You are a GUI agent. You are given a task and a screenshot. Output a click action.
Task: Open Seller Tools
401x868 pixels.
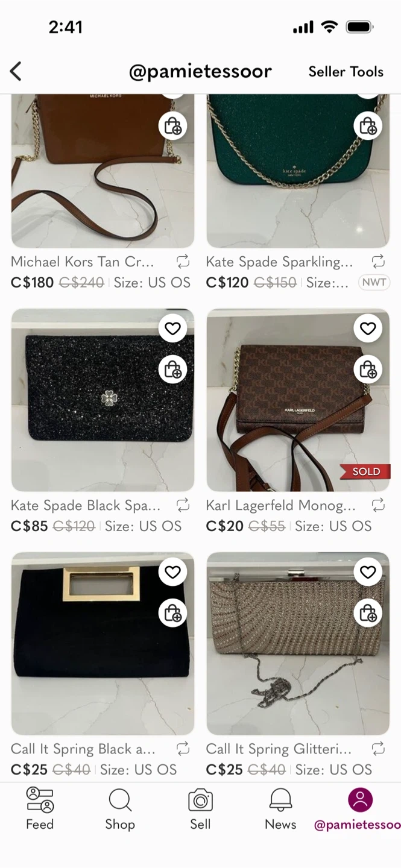point(346,72)
